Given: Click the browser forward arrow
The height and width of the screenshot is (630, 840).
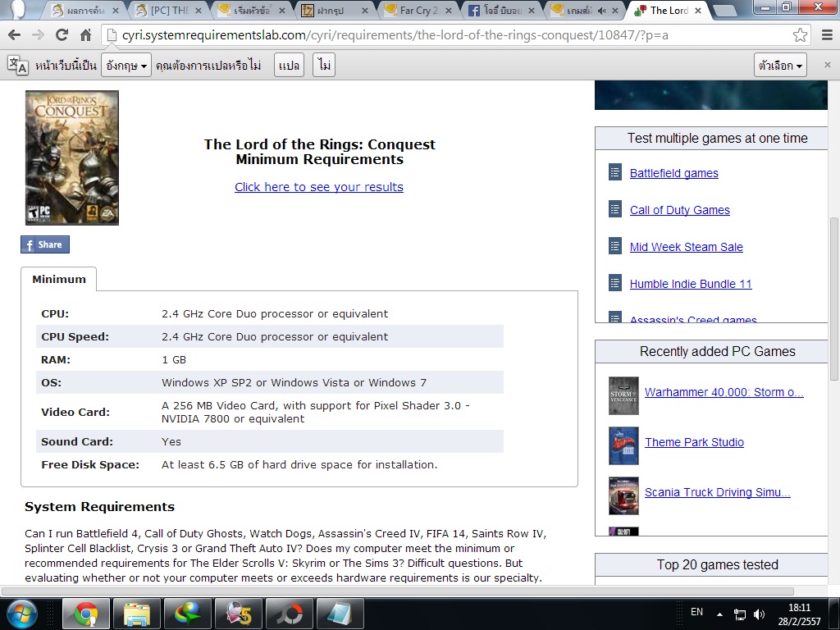Looking at the screenshot, I should pyautogui.click(x=38, y=35).
